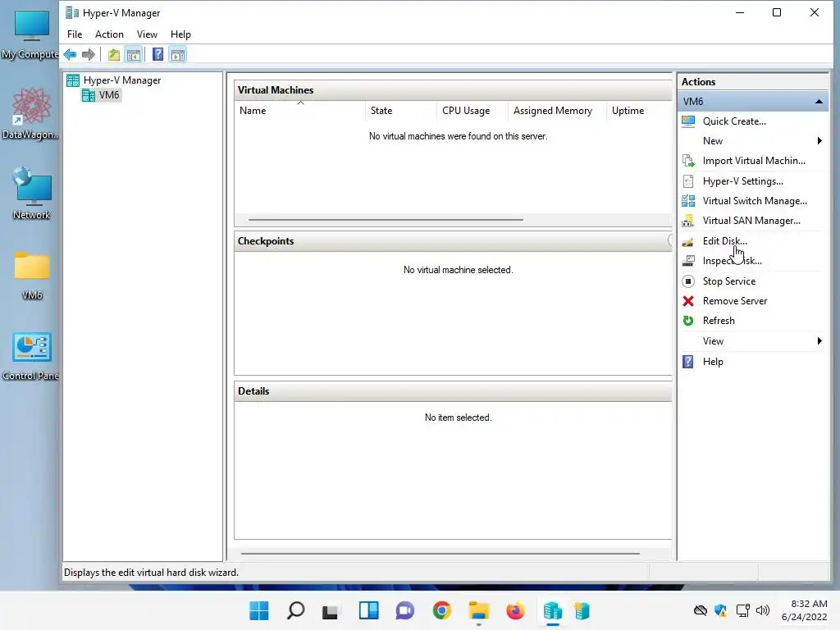Screen dimensions: 840x630
Task: Toggle the console tree pane toolbar icon
Action: [134, 55]
